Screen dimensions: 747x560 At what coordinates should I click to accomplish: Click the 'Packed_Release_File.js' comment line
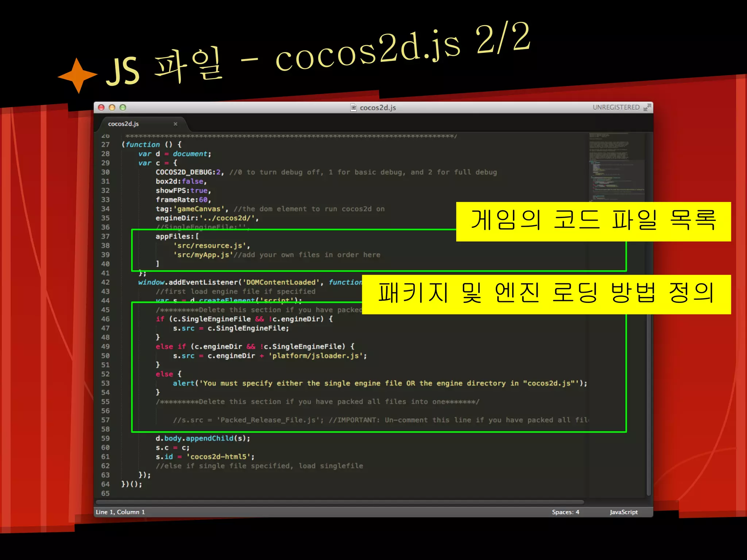[x=381, y=420]
